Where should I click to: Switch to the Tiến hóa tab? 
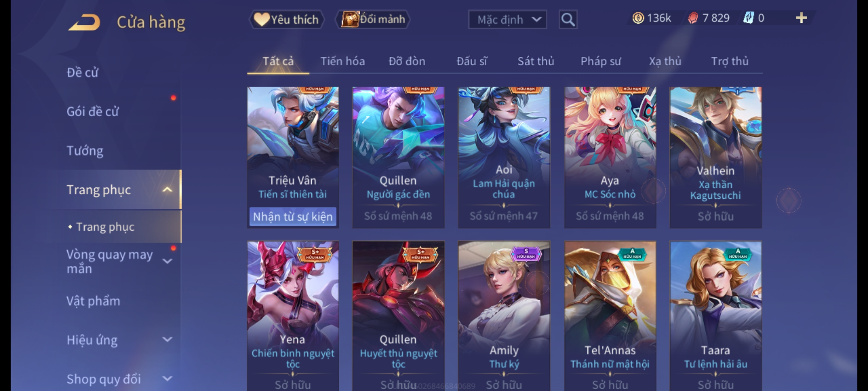pos(342,61)
